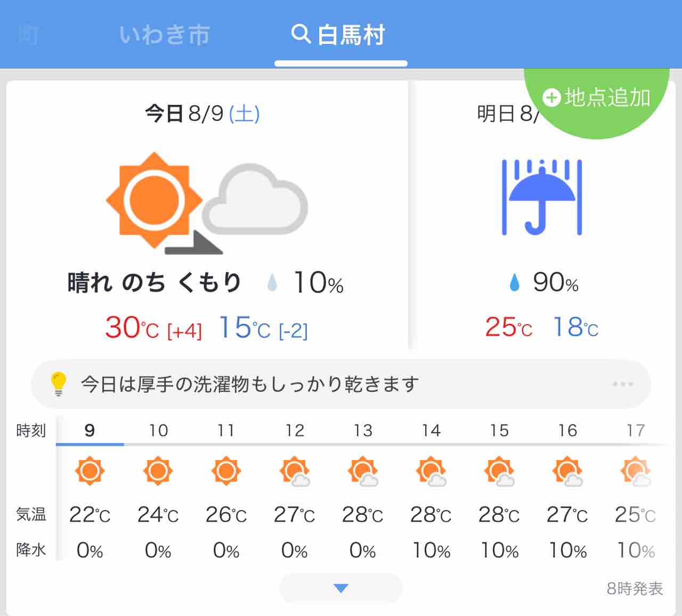Open more options on laundry tip (three dots)
The height and width of the screenshot is (616, 682).
coord(622,384)
